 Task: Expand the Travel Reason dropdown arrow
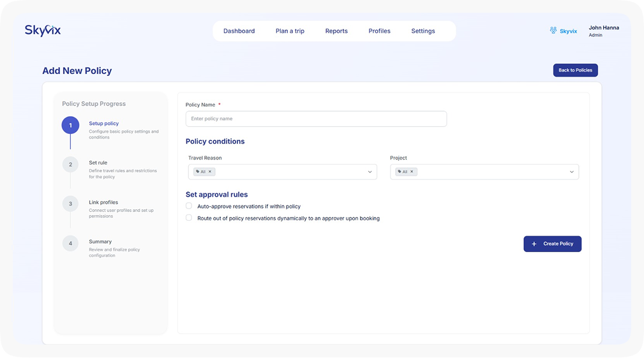click(370, 172)
